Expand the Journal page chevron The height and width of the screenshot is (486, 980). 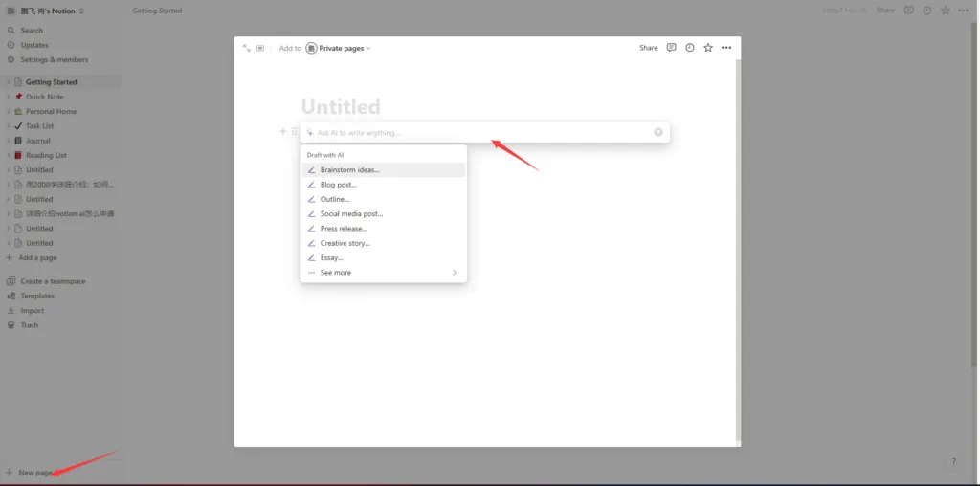pyautogui.click(x=8, y=141)
